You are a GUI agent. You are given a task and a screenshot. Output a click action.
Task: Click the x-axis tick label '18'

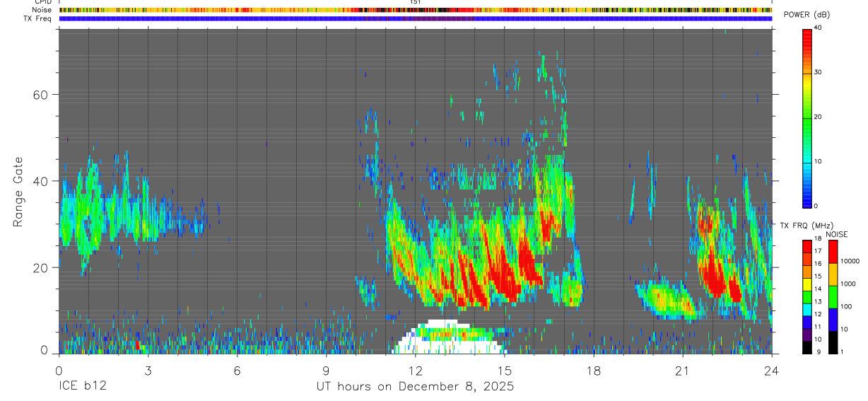click(593, 370)
